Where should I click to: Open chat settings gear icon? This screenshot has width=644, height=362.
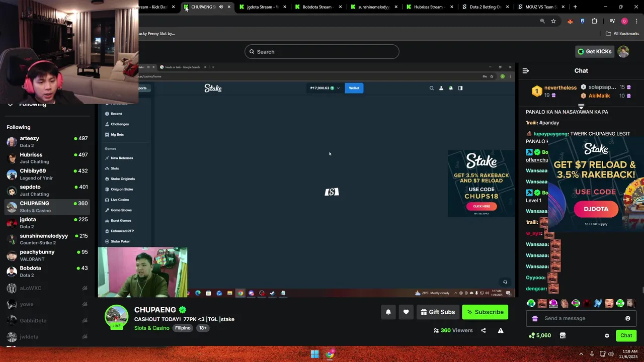pos(607,335)
